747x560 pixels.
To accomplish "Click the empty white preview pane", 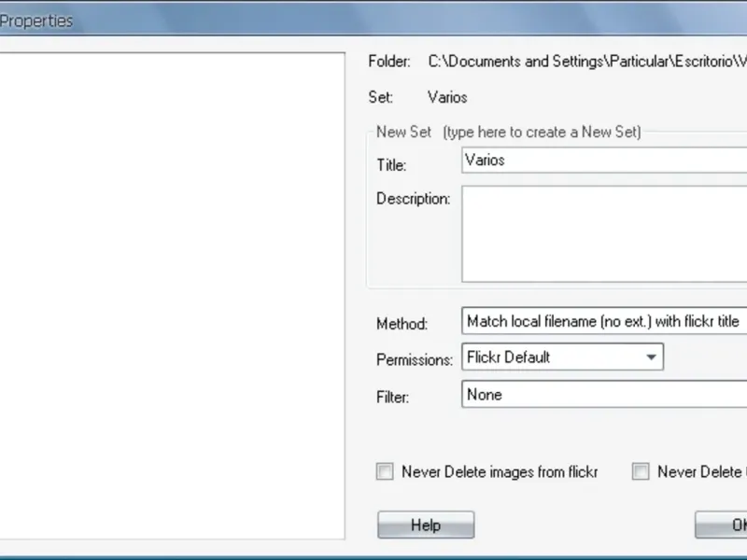I will point(173,295).
